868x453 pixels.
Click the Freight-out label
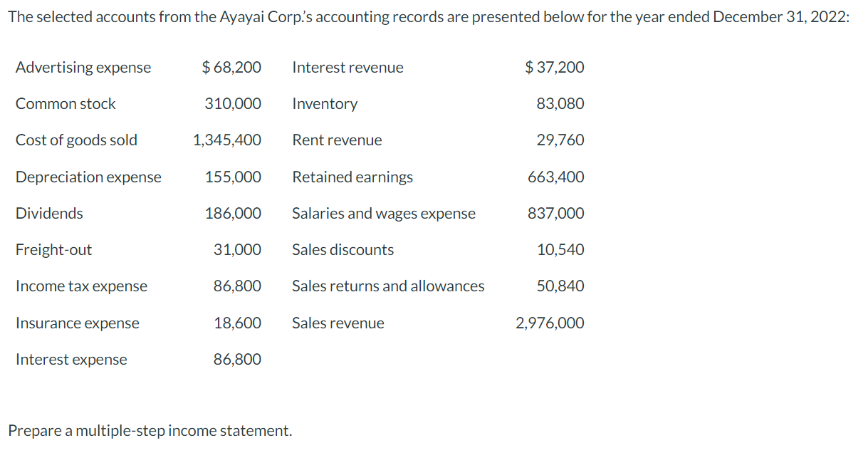pyautogui.click(x=53, y=250)
